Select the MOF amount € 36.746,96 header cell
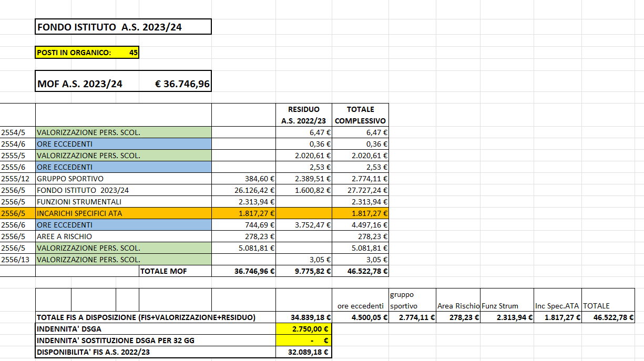The image size is (644, 361). (x=183, y=84)
